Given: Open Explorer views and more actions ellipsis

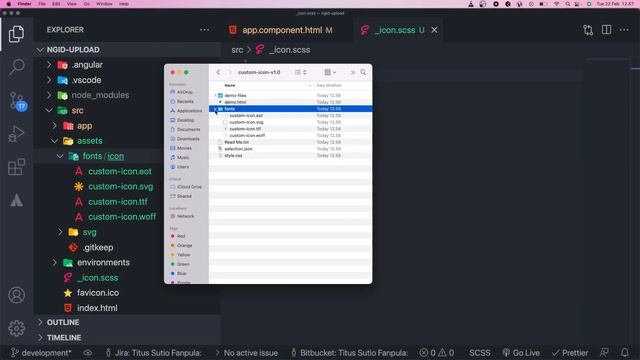Looking at the screenshot, I should click(204, 30).
